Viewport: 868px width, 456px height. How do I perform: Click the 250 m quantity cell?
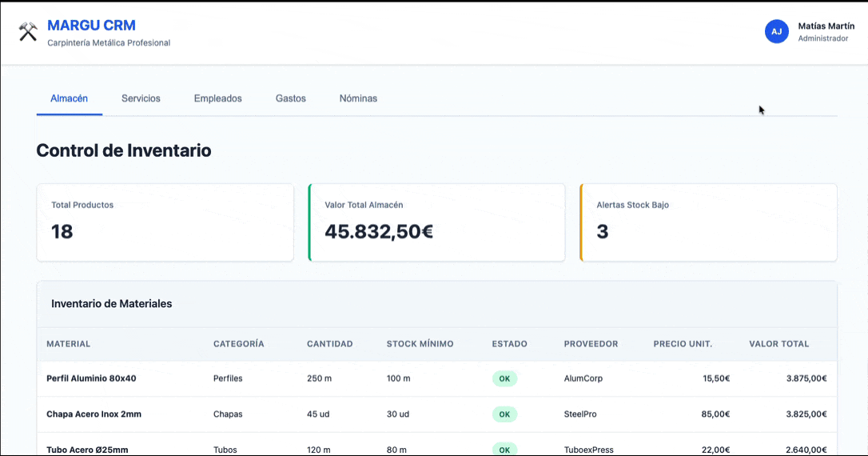[320, 378]
